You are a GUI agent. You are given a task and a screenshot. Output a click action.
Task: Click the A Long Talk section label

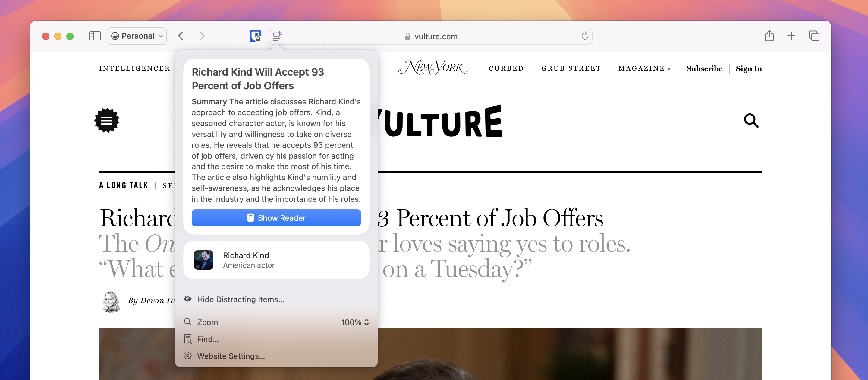tap(124, 185)
